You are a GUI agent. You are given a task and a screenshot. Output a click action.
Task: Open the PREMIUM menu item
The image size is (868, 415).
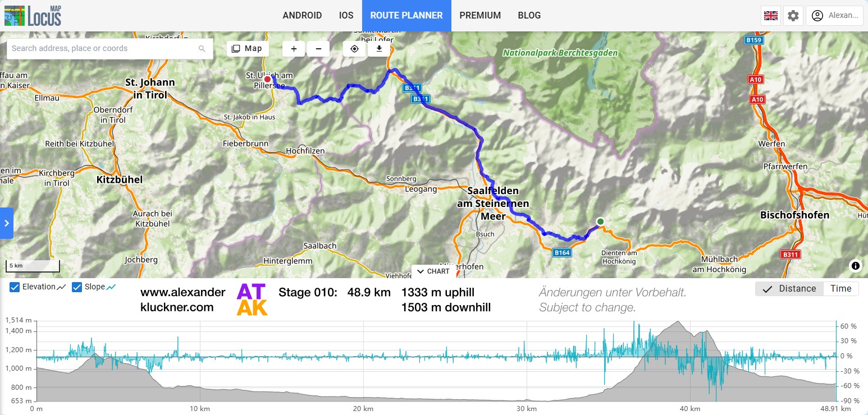480,16
